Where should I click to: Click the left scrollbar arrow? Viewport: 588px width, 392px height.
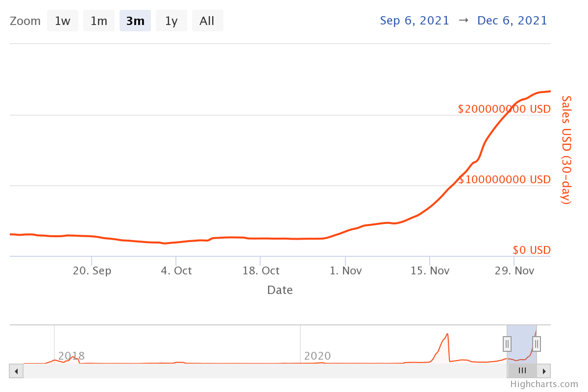coord(16,371)
